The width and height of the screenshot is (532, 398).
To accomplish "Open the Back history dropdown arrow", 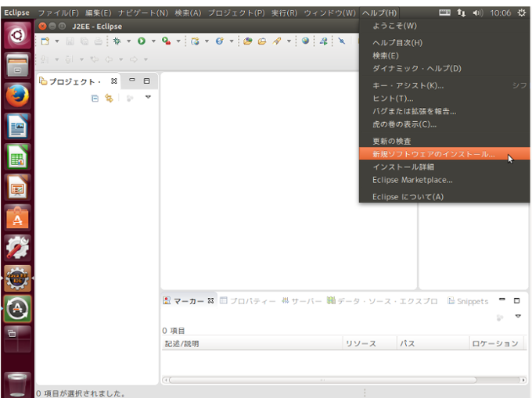I will point(120,59).
